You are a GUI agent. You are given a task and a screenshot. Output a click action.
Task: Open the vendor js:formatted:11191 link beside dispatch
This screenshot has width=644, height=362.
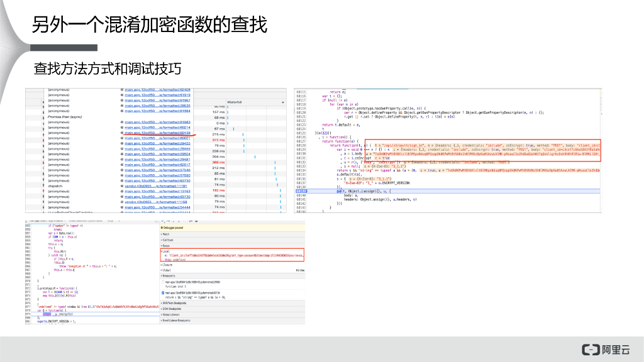tap(157, 185)
